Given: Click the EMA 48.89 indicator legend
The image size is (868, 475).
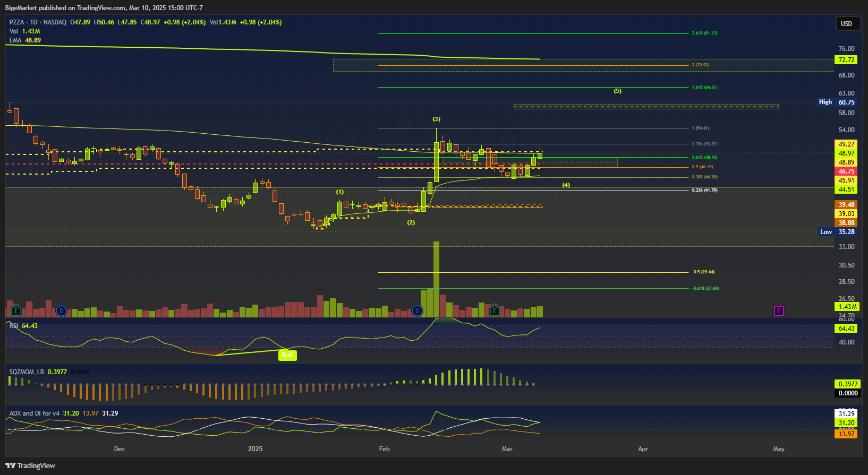Looking at the screenshot, I should click(x=25, y=40).
